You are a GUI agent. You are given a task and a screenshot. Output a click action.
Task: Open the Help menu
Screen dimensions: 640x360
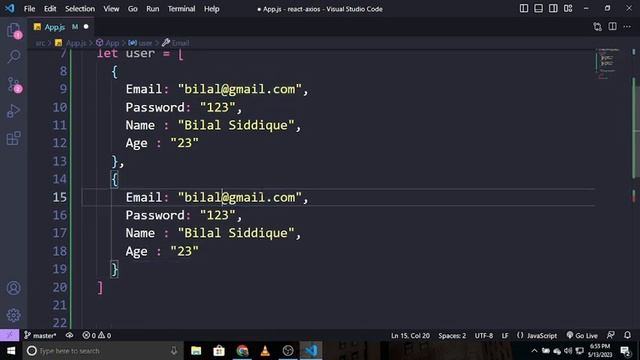click(x=211, y=9)
